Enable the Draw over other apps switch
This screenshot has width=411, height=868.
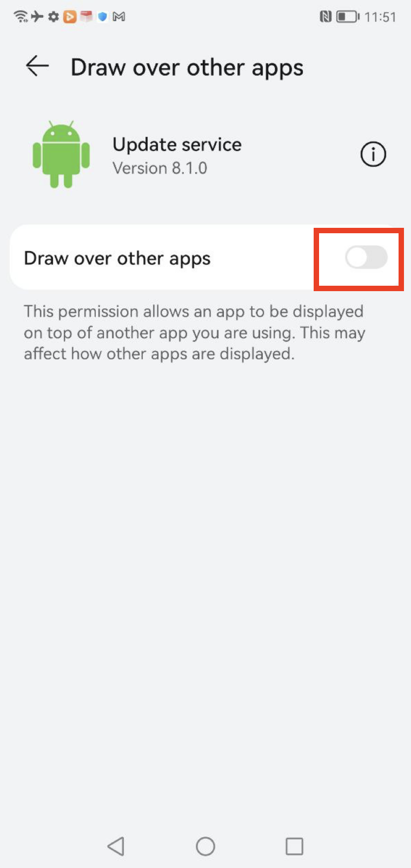coord(367,258)
